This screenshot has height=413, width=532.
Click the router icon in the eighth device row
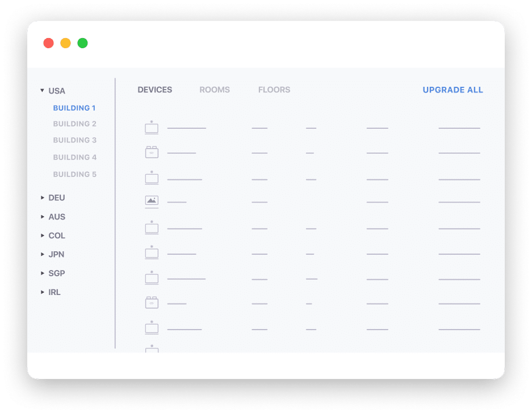click(152, 303)
